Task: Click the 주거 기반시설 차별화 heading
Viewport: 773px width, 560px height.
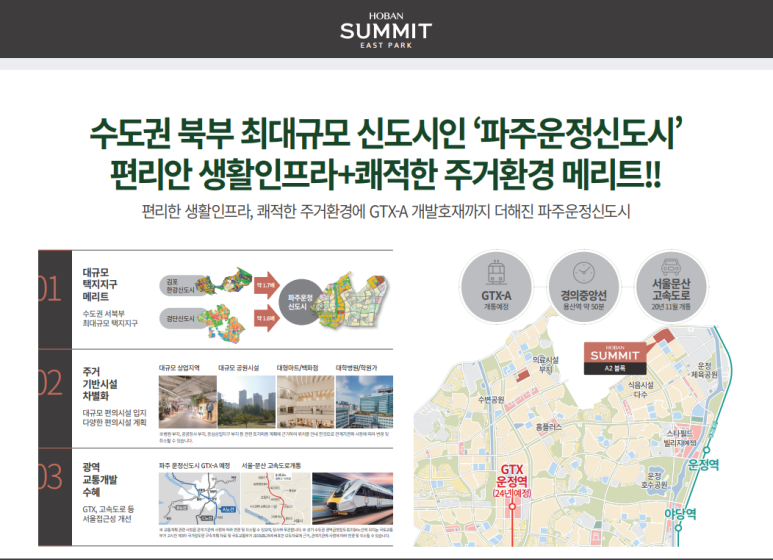Action: tap(100, 384)
